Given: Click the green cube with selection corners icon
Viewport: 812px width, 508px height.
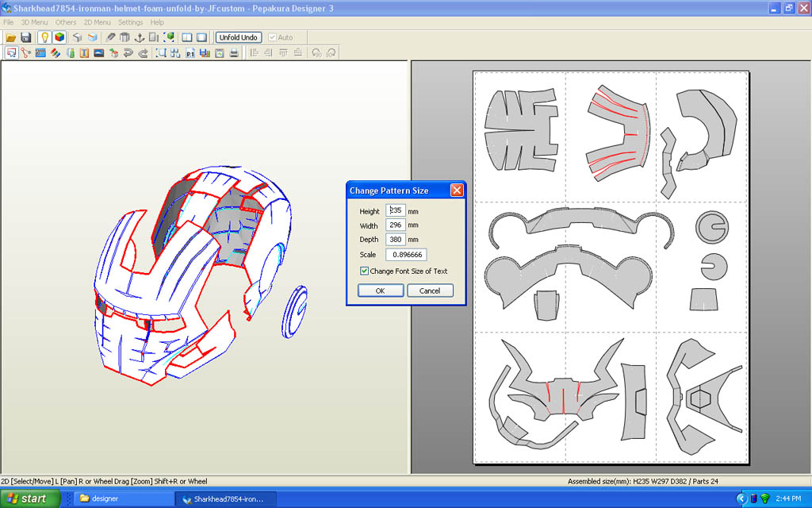Looking at the screenshot, I should point(170,37).
